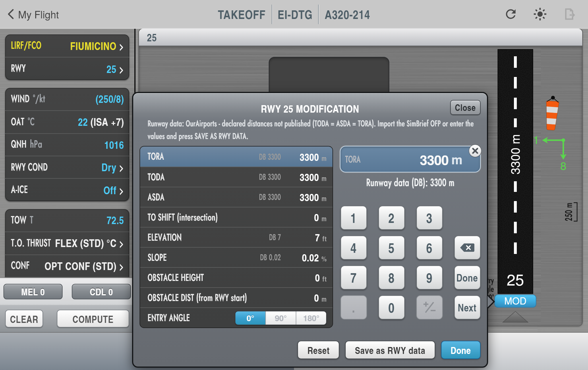The image size is (588, 370).
Task: Open CONF OPT CONF options
Action: coord(67,266)
